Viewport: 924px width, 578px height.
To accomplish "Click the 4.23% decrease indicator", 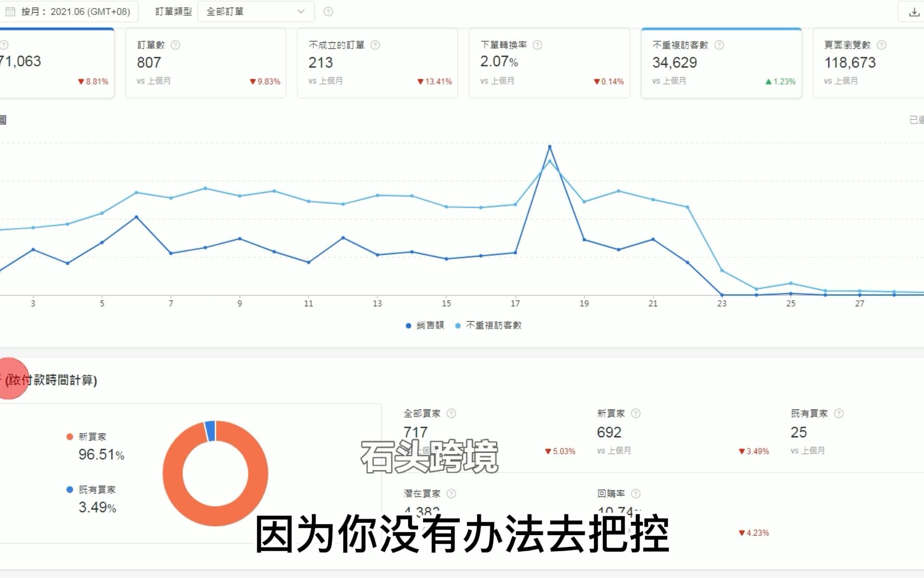I will coord(753,533).
